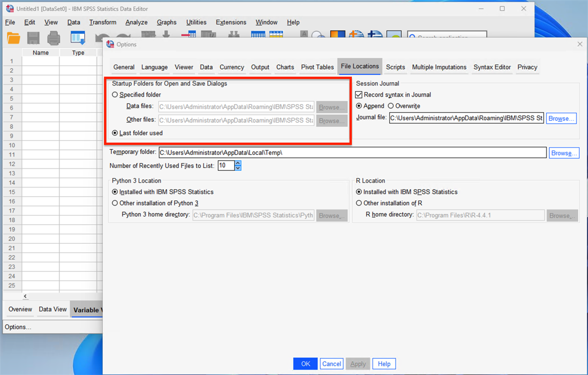
Task: Select the File Locations tab
Action: pos(360,66)
